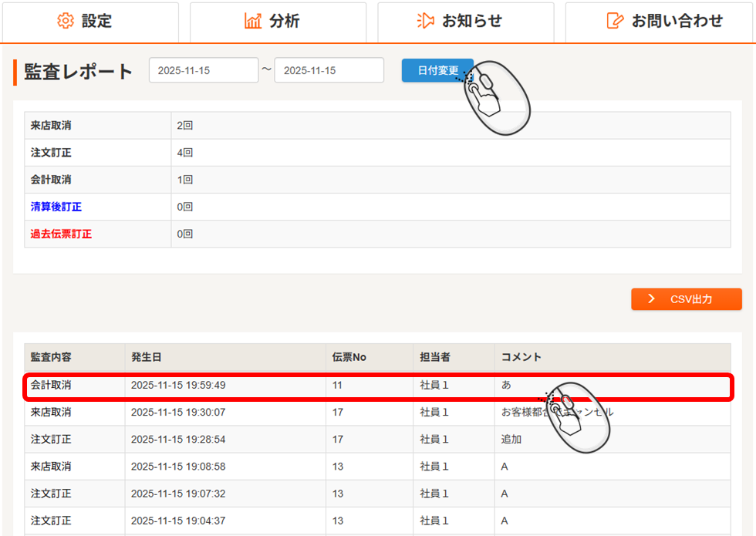This screenshot has height=536, width=756.
Task: Click the 伝票No column header
Action: 349,357
